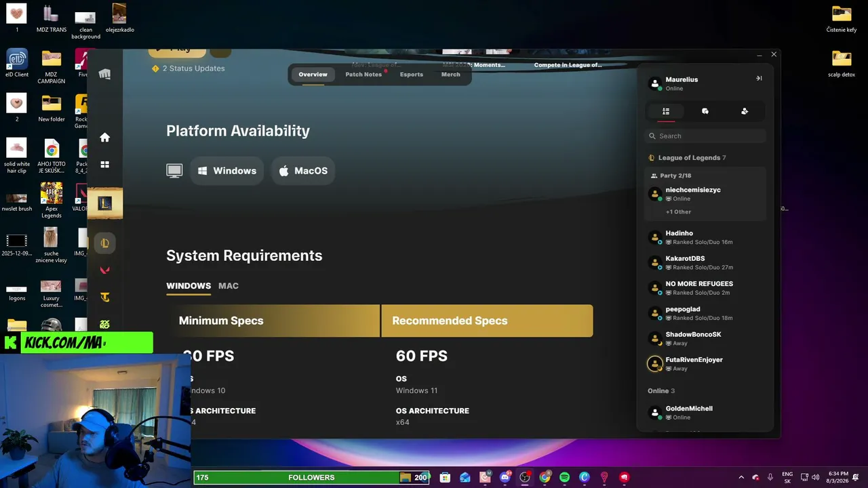
Task: Switch to the Overview tab
Action: click(313, 75)
